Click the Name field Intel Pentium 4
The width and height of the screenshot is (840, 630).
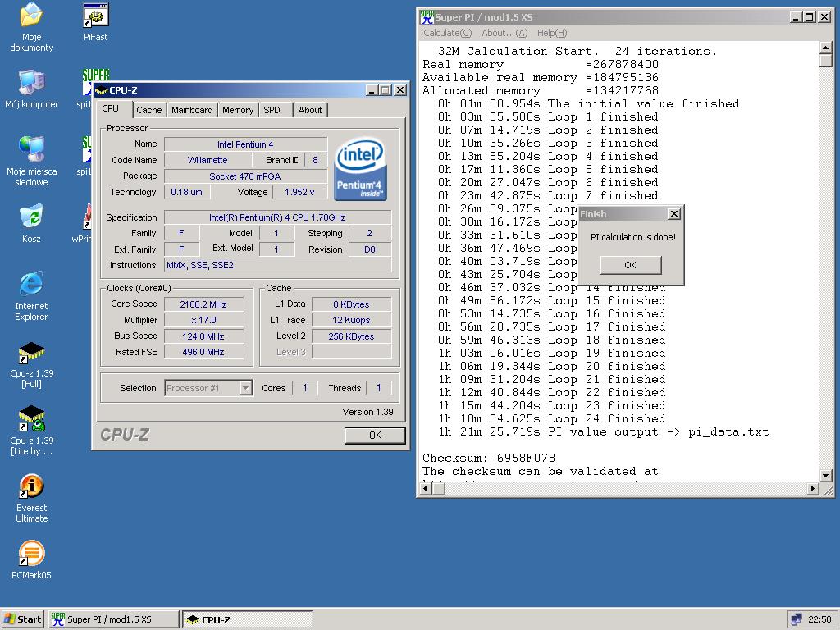[245, 144]
